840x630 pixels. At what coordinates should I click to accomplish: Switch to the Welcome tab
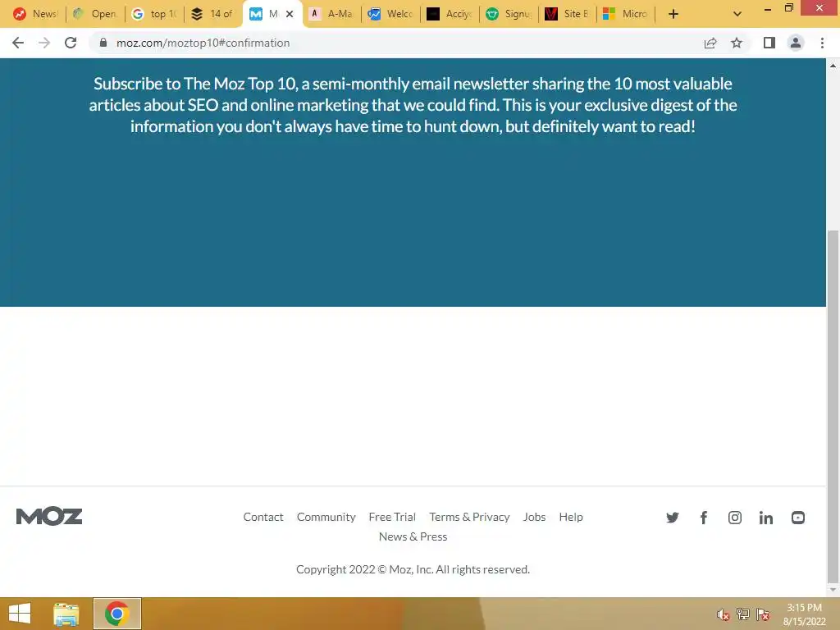point(391,14)
